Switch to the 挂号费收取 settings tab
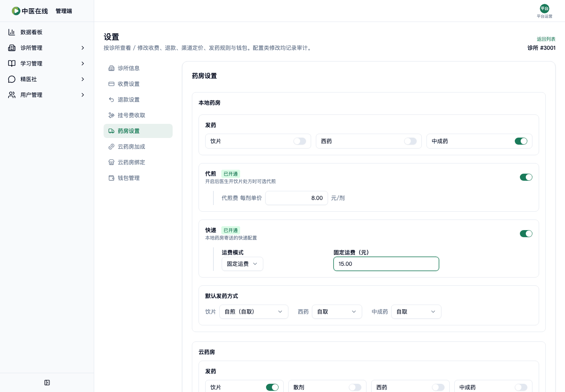565x392 pixels. click(x=138, y=115)
